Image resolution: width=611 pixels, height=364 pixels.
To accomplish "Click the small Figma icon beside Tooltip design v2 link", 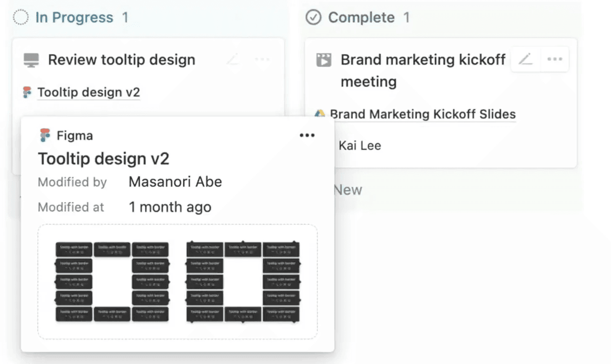I will [27, 92].
